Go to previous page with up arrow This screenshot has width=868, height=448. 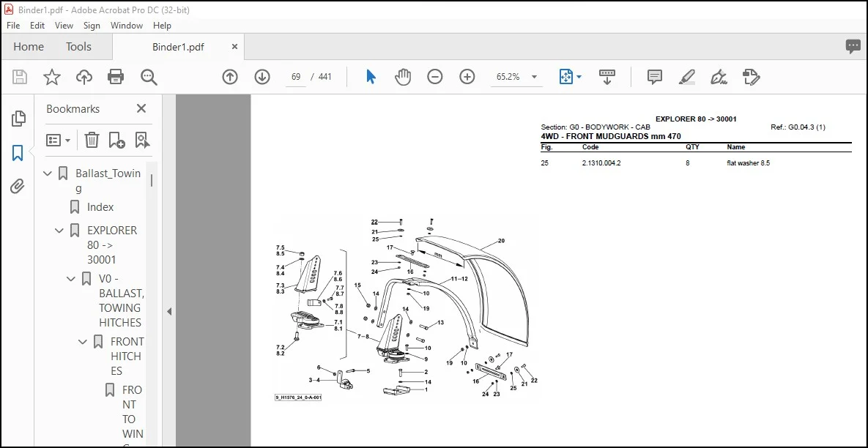click(230, 77)
